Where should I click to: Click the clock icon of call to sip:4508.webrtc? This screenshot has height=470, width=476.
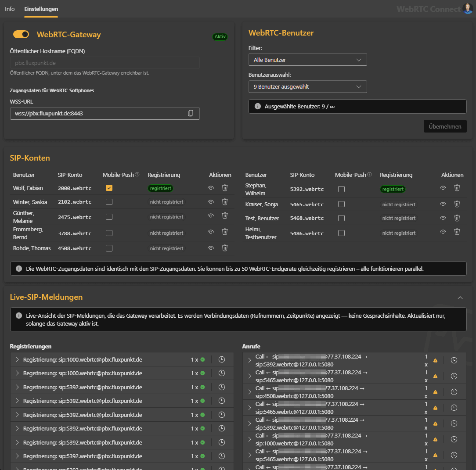[454, 392]
